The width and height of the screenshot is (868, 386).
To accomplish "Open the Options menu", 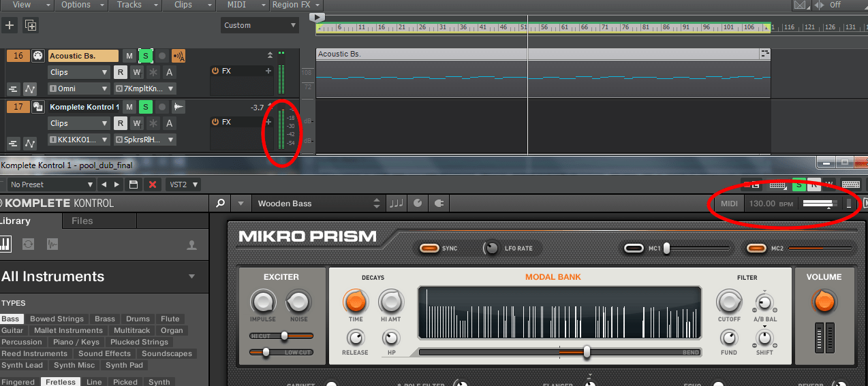I will 81,5.
